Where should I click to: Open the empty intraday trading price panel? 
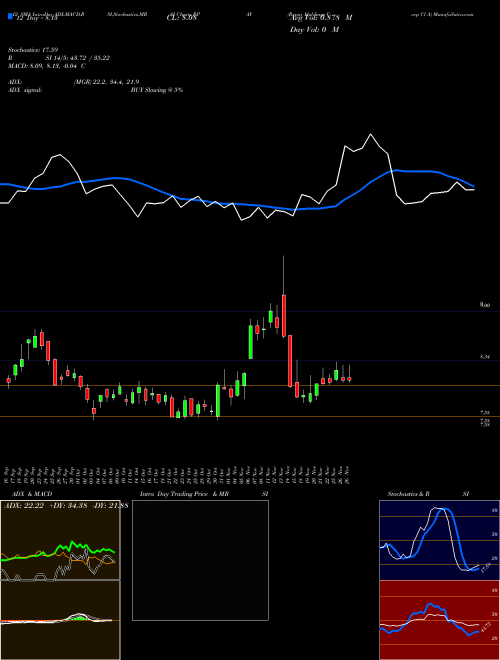(200, 560)
